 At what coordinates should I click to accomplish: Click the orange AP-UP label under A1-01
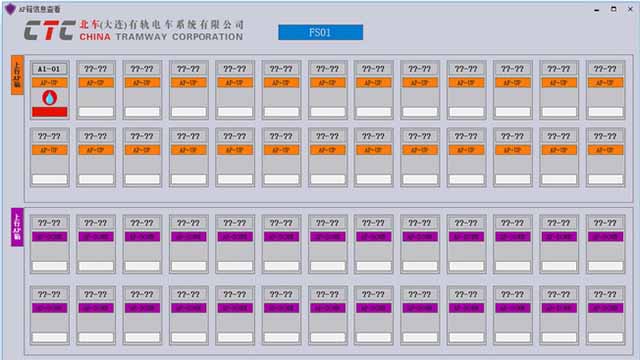49,83
